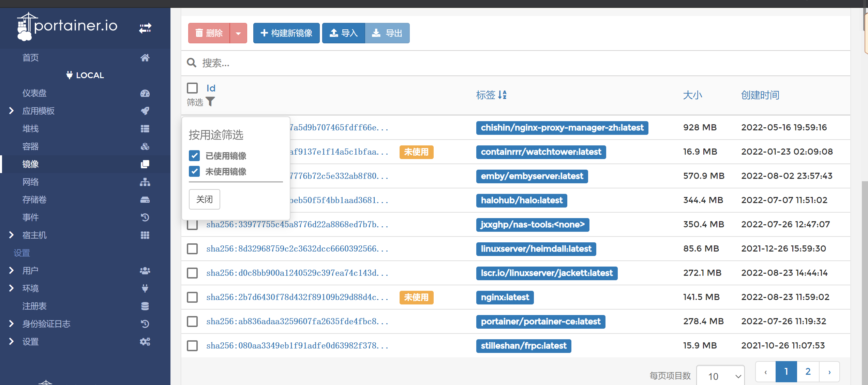This screenshot has height=385, width=868.
Task: Click the stacks list icon beside 堆栈
Action: coord(145,129)
